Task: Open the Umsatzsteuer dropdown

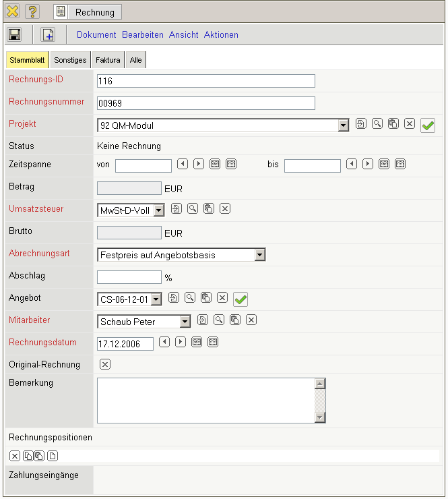Action: [159, 210]
